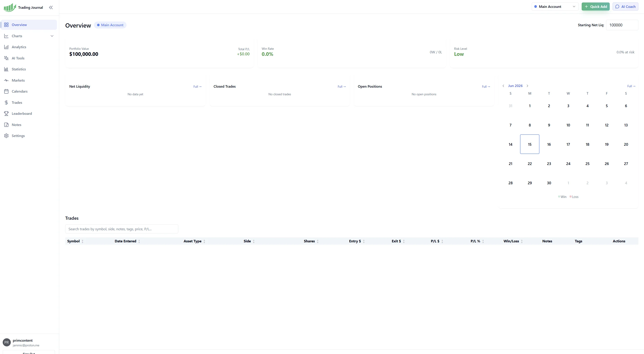Open the Statistics page
The image size is (644, 354).
29,69
